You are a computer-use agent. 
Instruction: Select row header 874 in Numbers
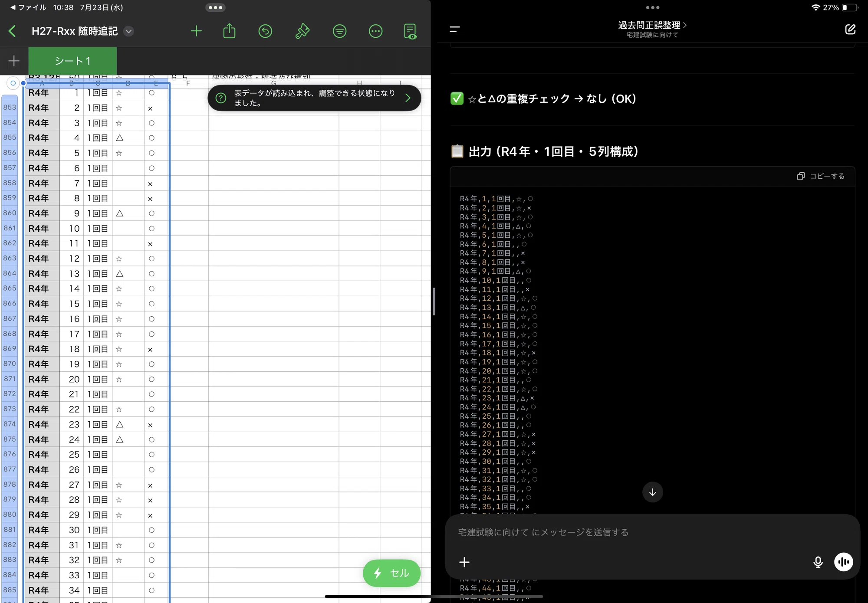click(x=10, y=424)
